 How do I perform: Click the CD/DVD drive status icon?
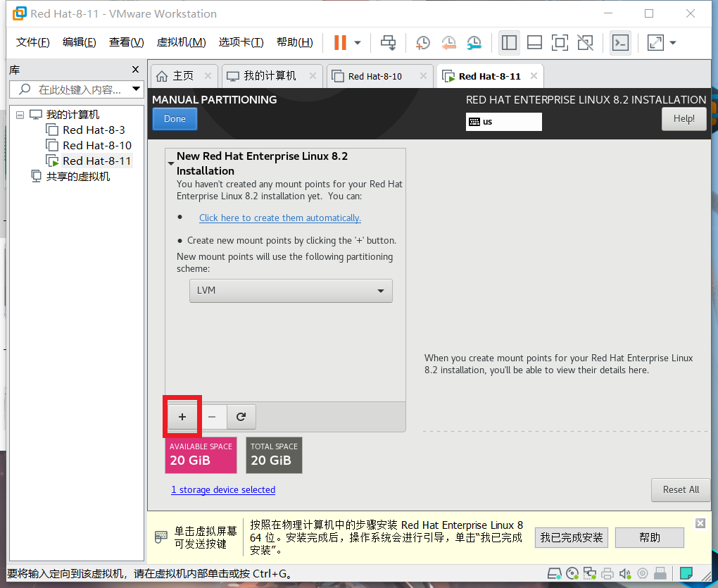(x=572, y=573)
